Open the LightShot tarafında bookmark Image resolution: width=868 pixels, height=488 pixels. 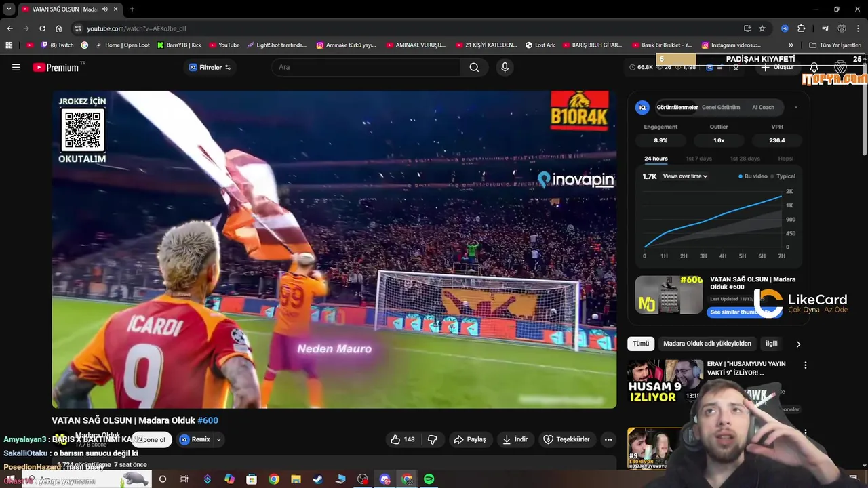point(277,45)
